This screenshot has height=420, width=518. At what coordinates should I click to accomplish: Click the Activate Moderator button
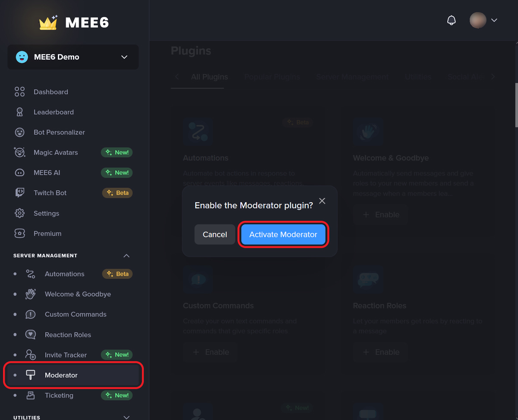pos(283,235)
